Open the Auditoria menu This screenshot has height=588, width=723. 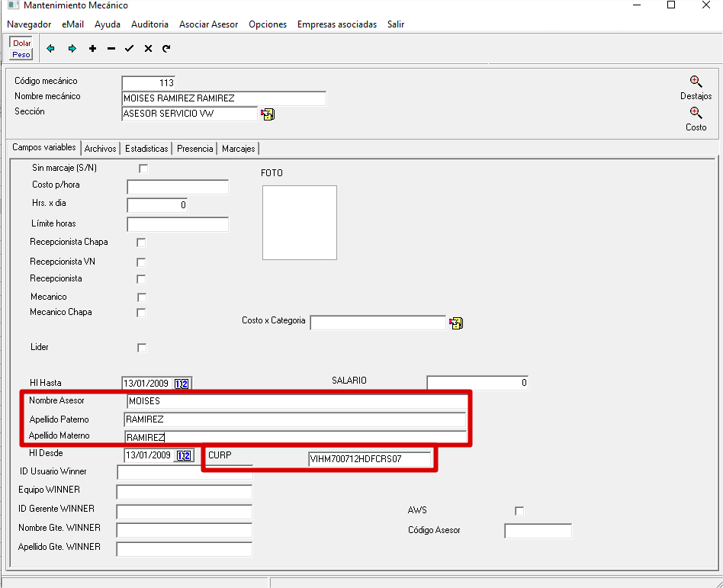coord(149,24)
